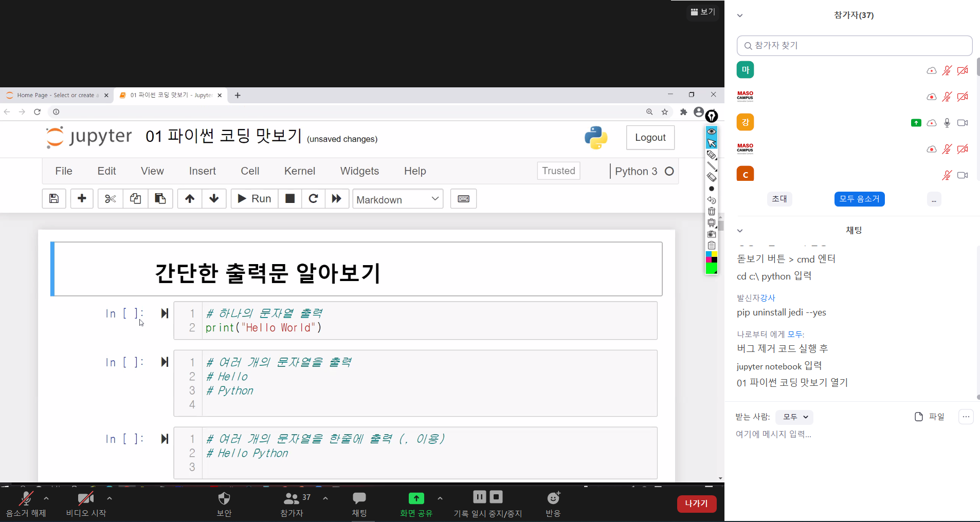
Task: Expand the message recipient dropdown labeled 모두
Action: [794, 417]
